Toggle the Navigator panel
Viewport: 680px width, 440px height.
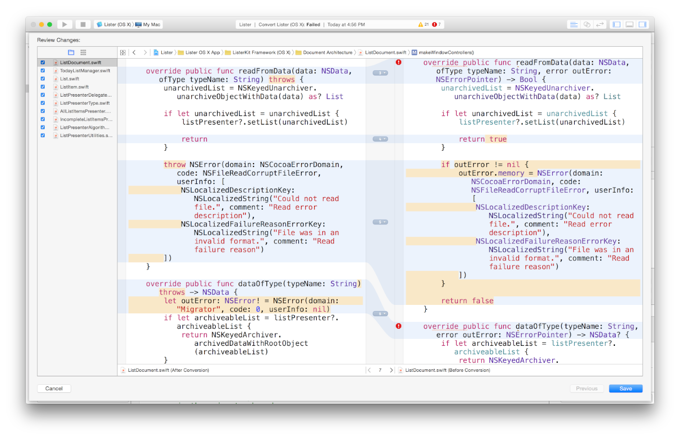pyautogui.click(x=616, y=25)
